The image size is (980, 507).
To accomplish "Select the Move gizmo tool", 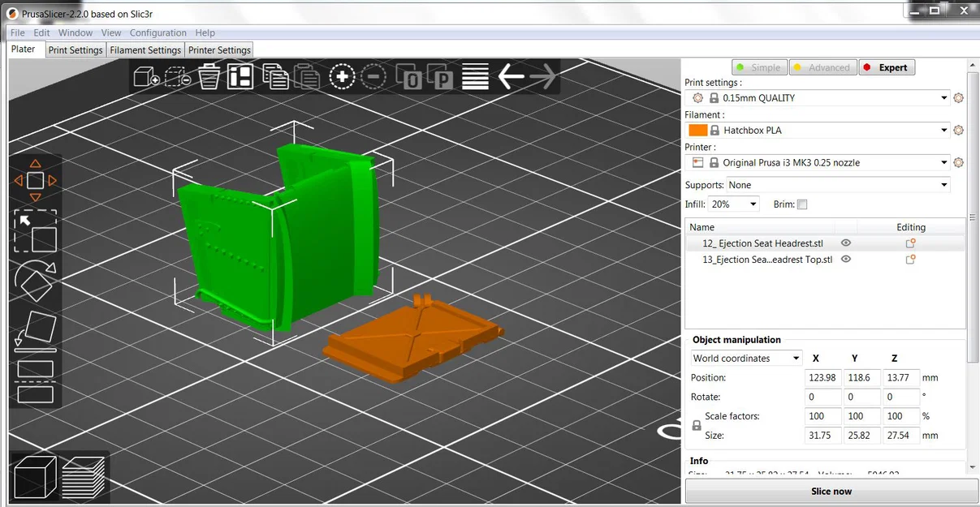I will coord(36,180).
